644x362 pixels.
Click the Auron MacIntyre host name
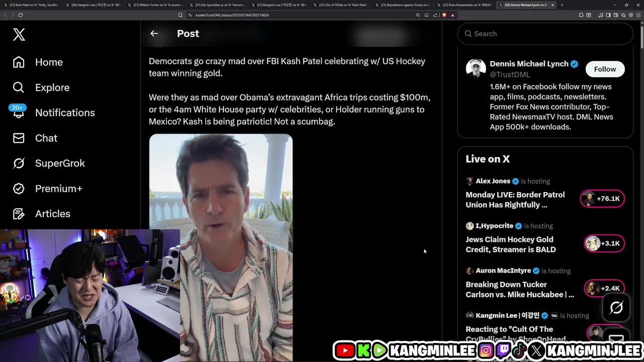click(x=503, y=270)
